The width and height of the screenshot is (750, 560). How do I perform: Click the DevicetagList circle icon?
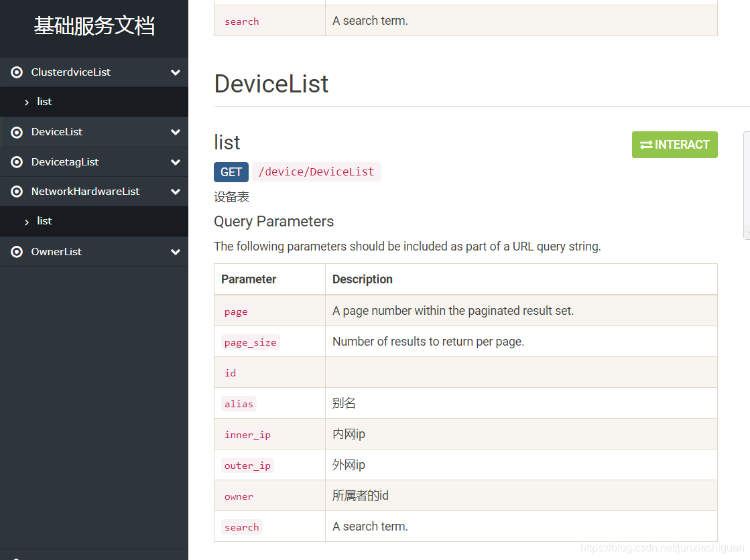[x=17, y=162]
